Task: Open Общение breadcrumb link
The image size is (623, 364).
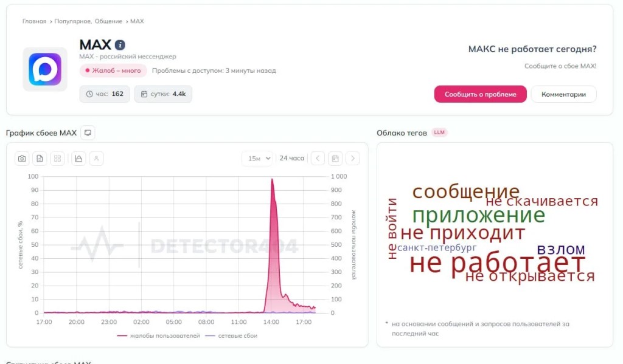Action: point(108,21)
